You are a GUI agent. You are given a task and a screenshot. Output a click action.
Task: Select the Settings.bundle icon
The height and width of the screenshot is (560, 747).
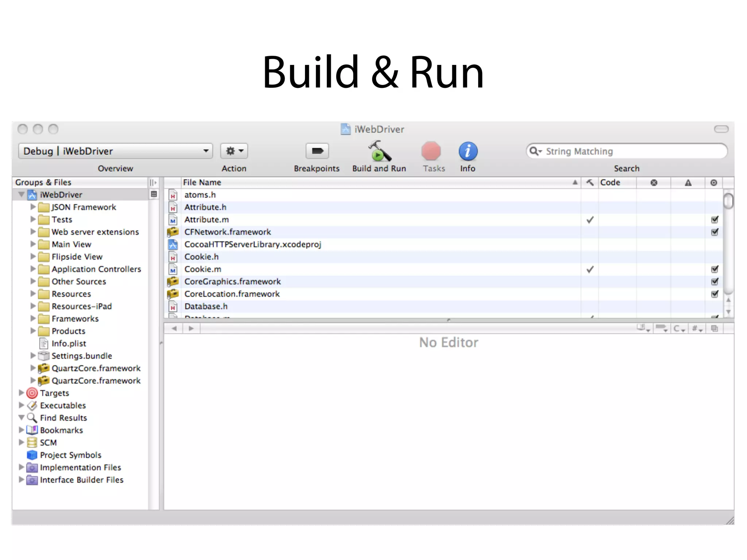(x=44, y=356)
